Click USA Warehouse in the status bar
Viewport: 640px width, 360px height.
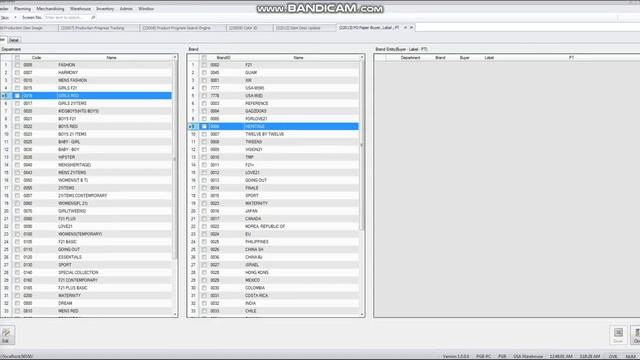coord(528,356)
